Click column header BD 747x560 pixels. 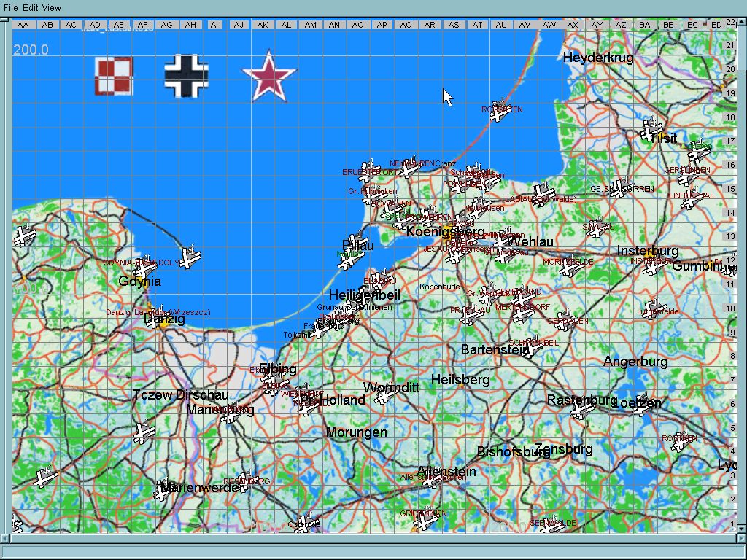point(716,25)
